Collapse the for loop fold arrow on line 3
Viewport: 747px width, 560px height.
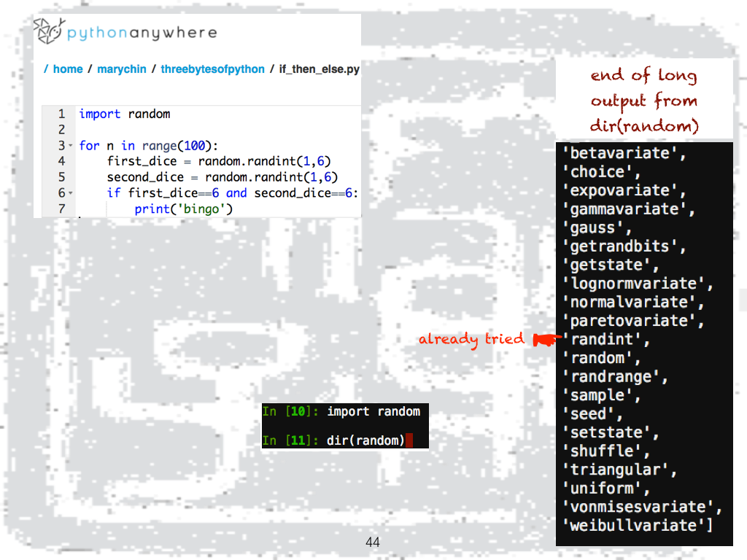71,146
